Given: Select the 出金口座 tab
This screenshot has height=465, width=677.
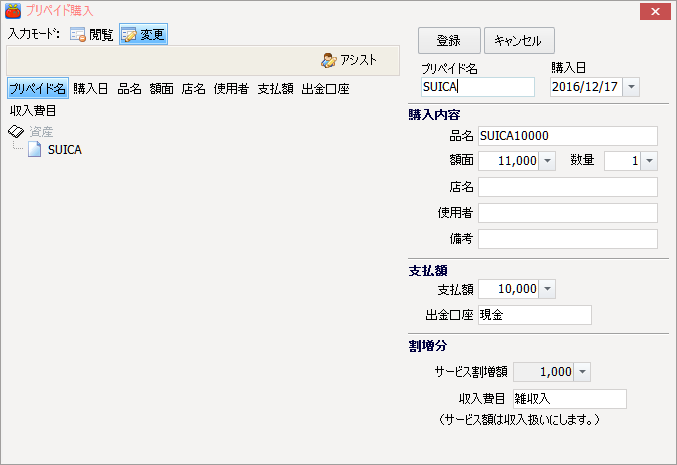Looking at the screenshot, I should click(x=326, y=89).
